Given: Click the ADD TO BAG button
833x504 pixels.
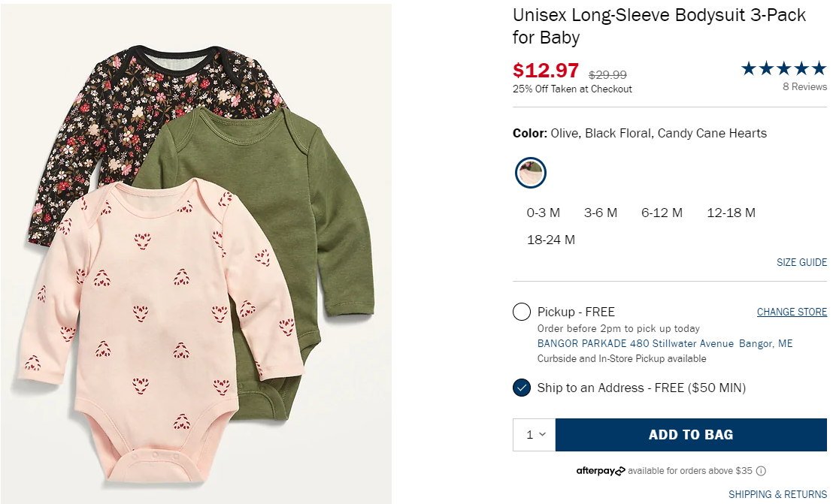Looking at the screenshot, I should pyautogui.click(x=690, y=434).
